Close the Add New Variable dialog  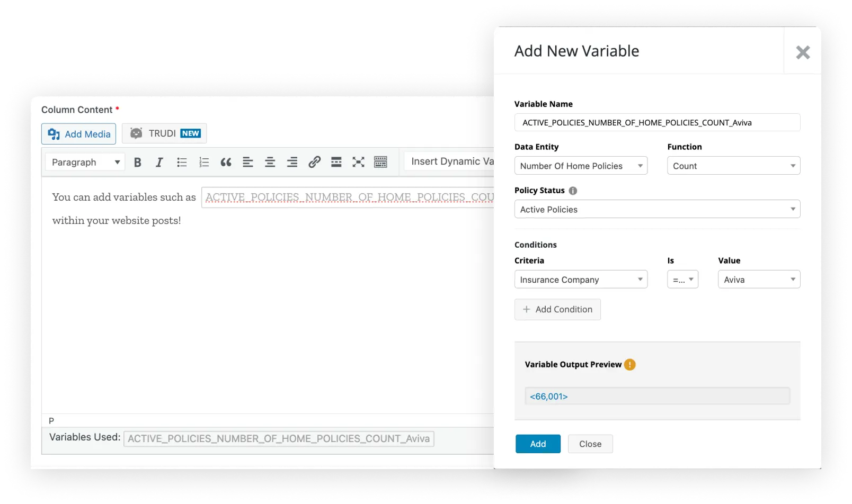pyautogui.click(x=803, y=52)
